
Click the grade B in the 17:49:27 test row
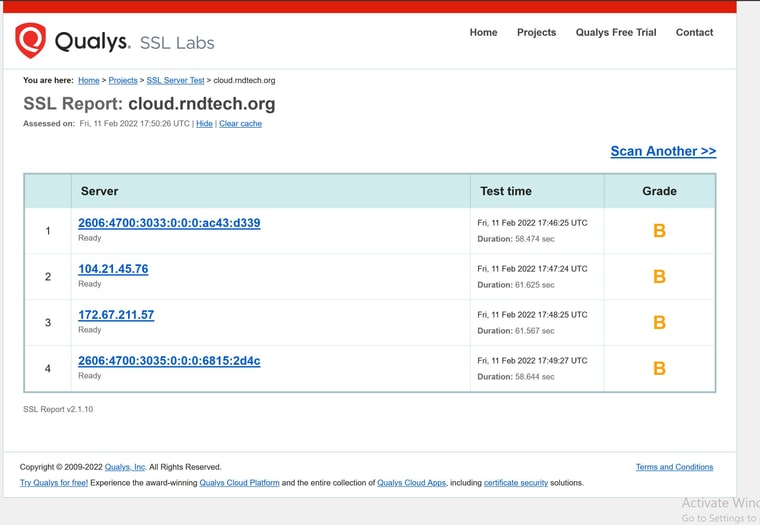click(x=659, y=369)
